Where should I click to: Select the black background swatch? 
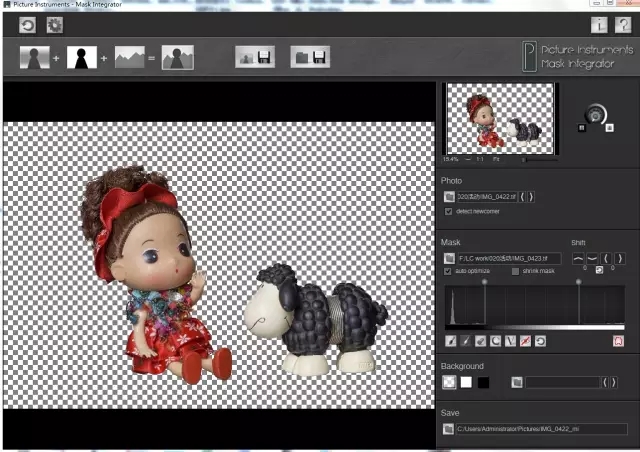point(483,382)
